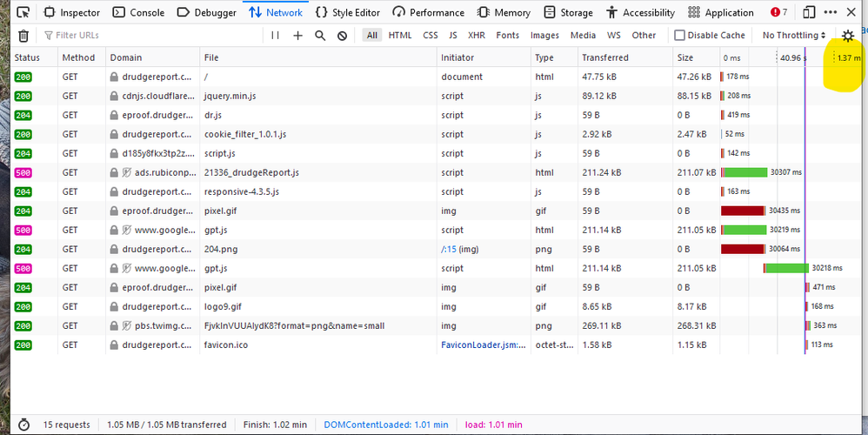Image resolution: width=868 pixels, height=435 pixels.
Task: Start performance analysis with stopwatch icon
Action: (23, 425)
